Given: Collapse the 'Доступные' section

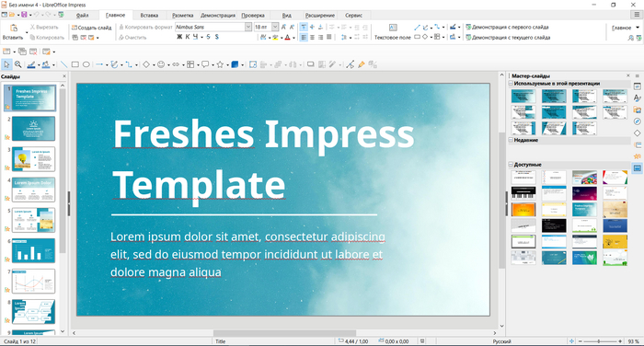Looking at the screenshot, I should point(511,165).
